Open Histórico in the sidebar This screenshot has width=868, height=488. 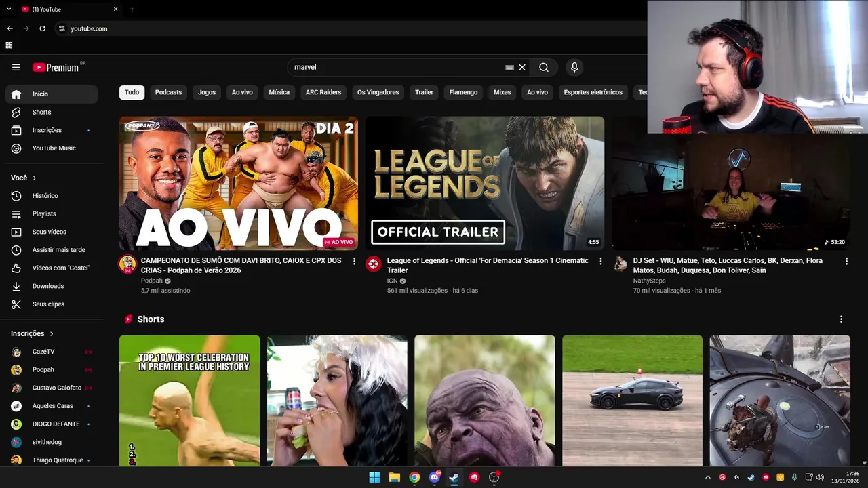pyautogui.click(x=52, y=196)
